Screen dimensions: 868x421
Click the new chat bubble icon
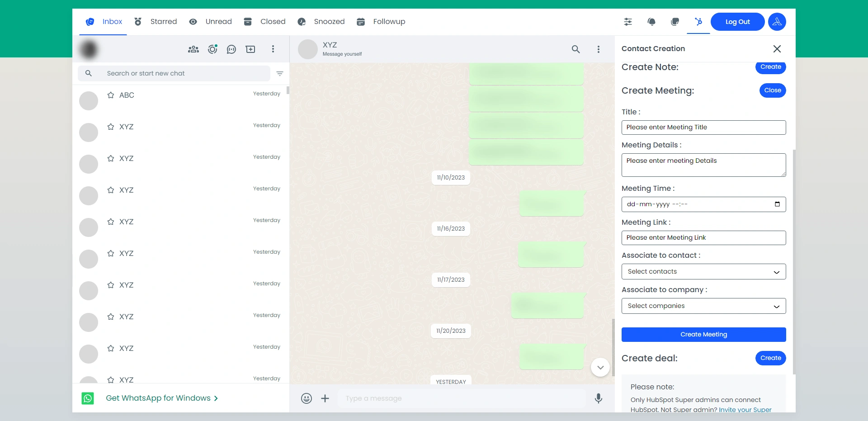[231, 49]
